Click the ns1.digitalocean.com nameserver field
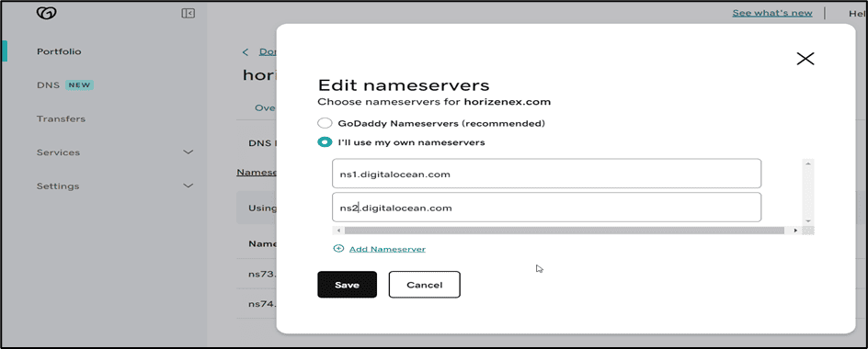 coord(547,174)
